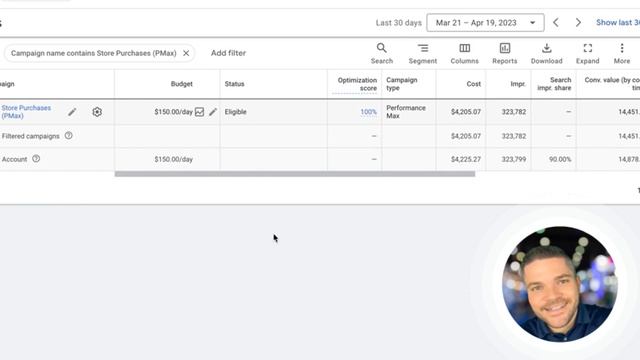Click the presenter webcam thumbnail

point(560,284)
